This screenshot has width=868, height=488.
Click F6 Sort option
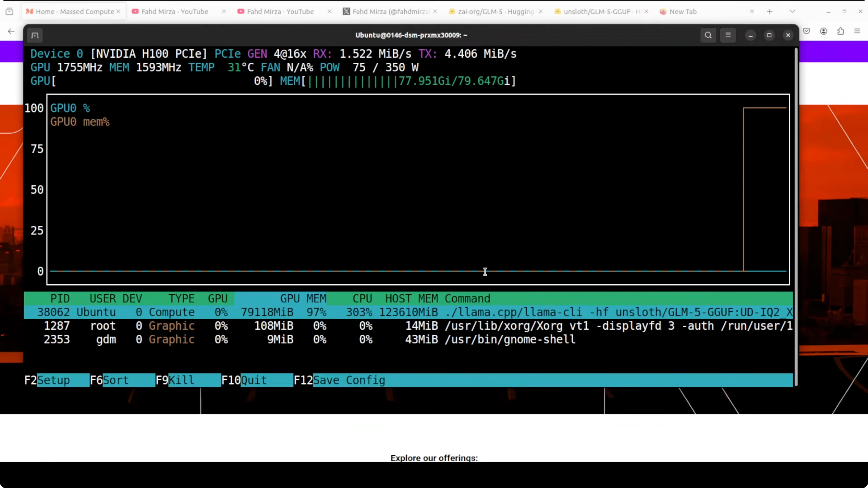pos(115,380)
